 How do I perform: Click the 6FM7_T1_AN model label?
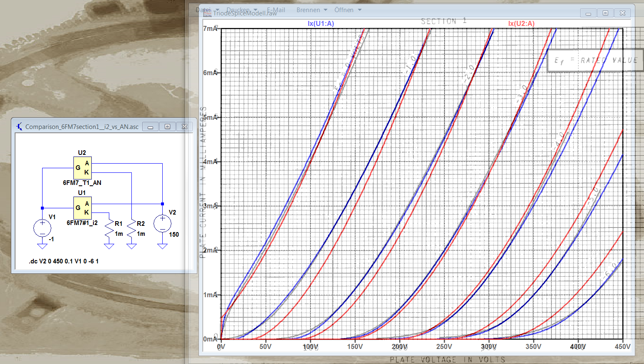82,183
